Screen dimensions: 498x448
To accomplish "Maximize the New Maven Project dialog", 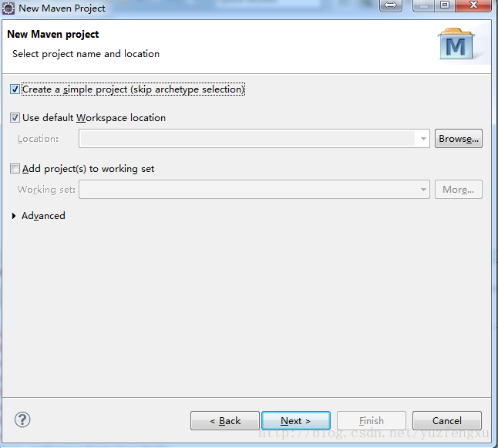I will click(x=445, y=5).
